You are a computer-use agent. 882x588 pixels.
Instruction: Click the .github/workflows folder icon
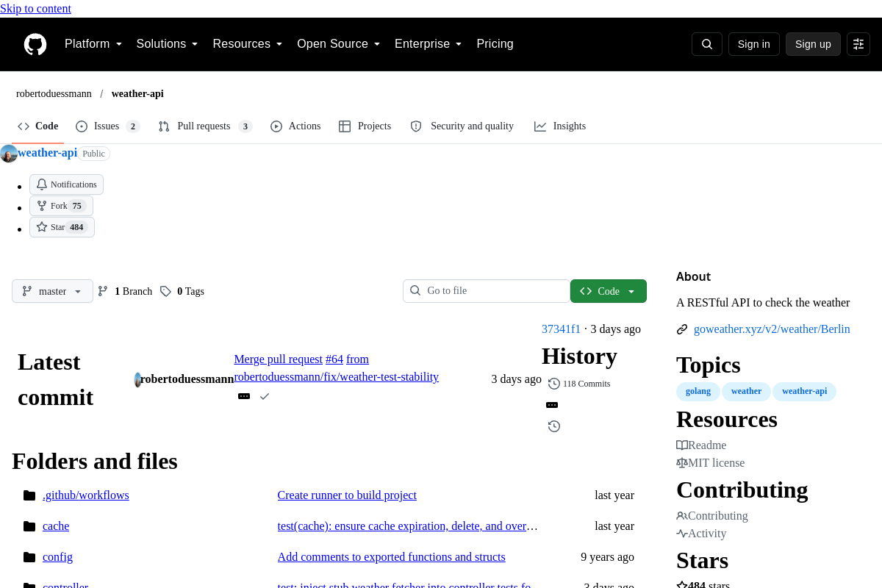click(x=29, y=495)
